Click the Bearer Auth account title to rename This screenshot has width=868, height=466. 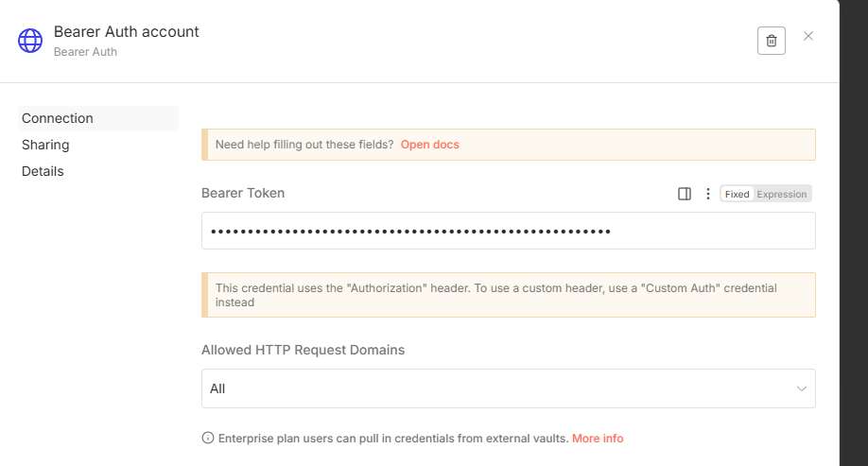click(x=127, y=31)
